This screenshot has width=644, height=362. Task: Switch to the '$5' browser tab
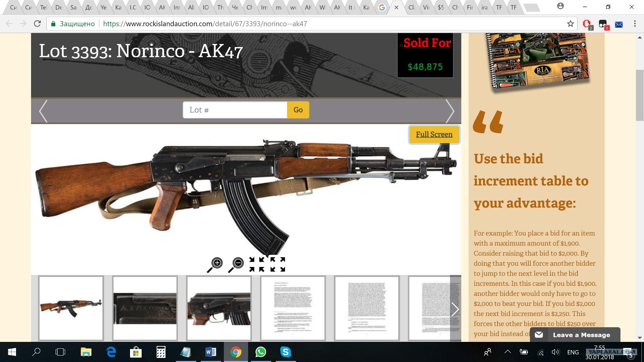pos(441,7)
